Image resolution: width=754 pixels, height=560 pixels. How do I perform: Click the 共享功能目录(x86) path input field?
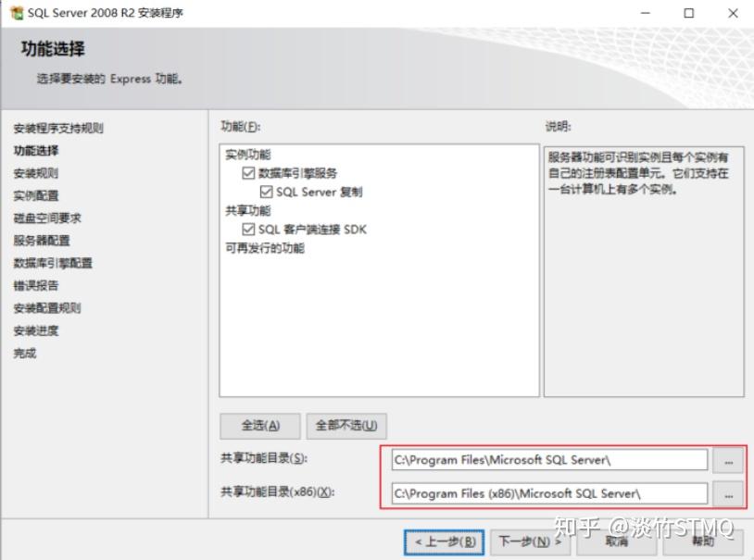click(549, 493)
